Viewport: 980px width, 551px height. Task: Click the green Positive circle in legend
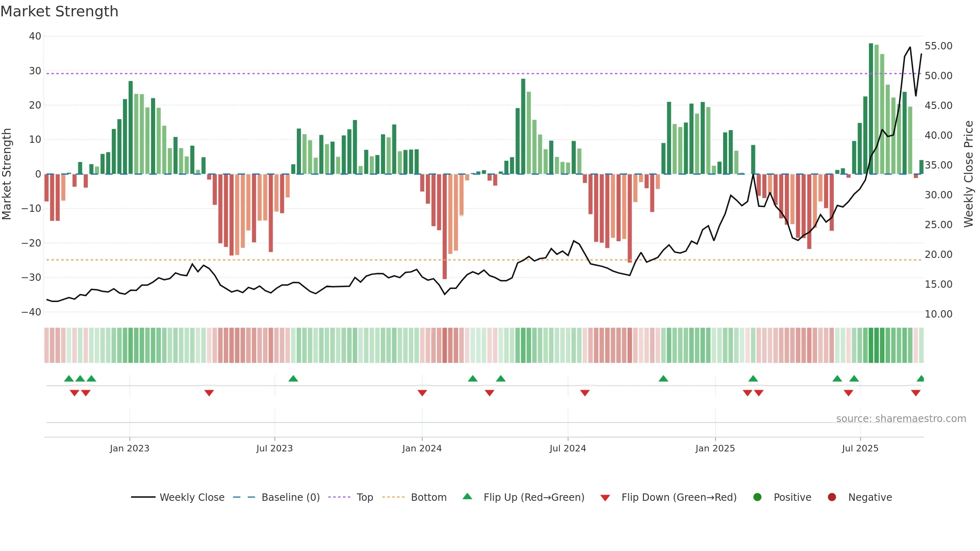pos(757,497)
